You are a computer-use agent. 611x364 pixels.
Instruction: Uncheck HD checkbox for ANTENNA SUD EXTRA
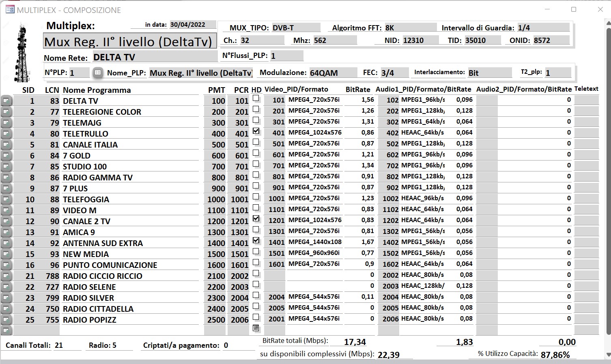point(256,240)
